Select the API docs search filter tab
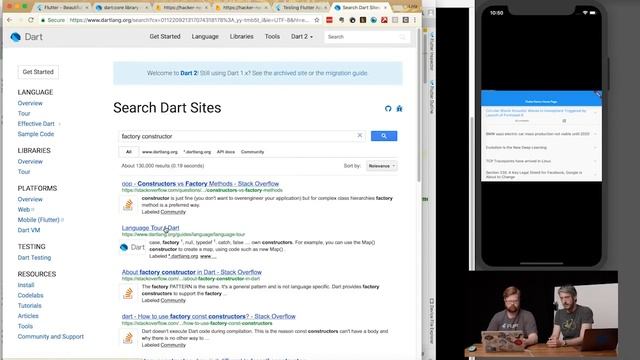The height and width of the screenshot is (360, 640). click(226, 152)
